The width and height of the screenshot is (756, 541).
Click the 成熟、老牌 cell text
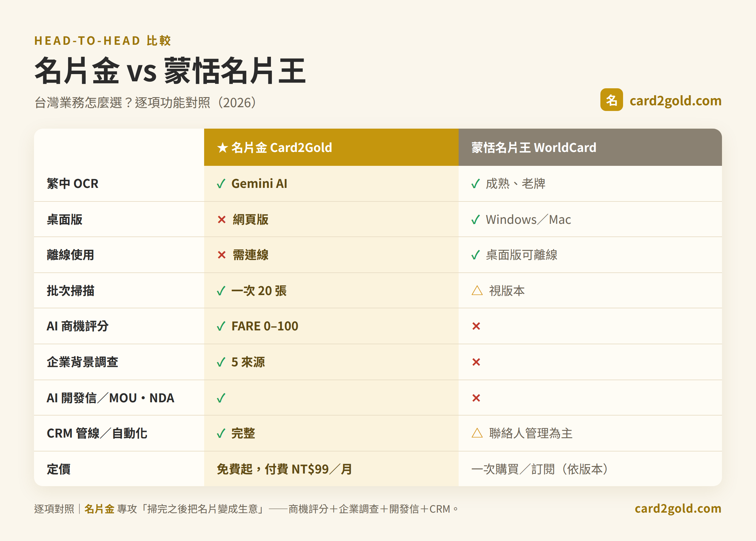[x=515, y=183]
